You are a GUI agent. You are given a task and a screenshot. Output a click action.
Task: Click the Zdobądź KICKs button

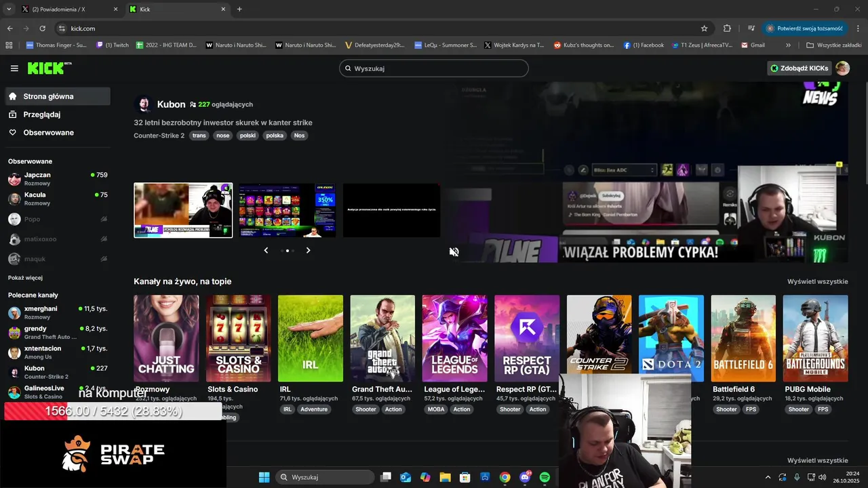[800, 68]
